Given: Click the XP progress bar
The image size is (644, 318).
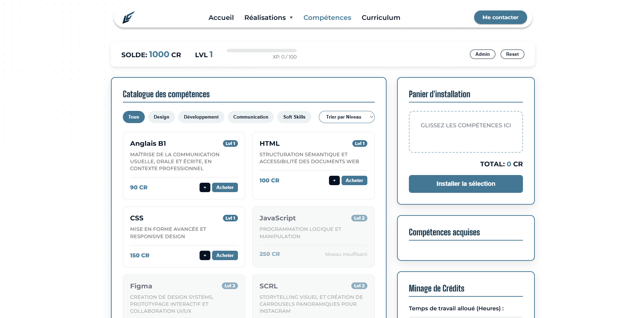Looking at the screenshot, I should (261, 51).
